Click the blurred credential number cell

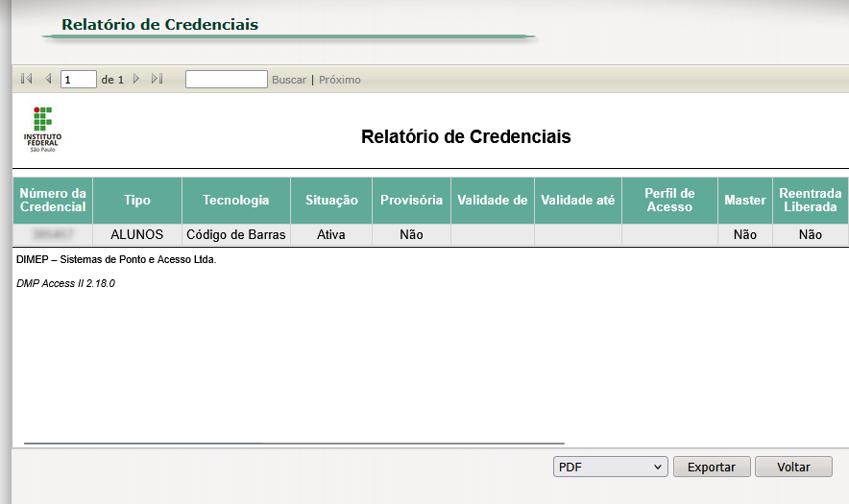tap(53, 234)
